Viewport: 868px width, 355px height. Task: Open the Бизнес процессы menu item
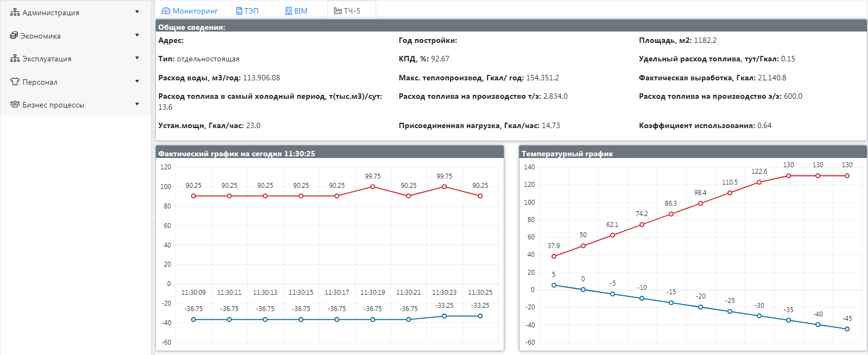point(75,104)
